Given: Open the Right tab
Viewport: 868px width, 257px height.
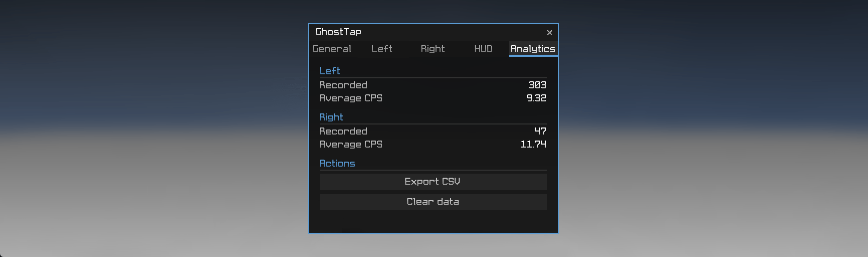Looking at the screenshot, I should click(433, 49).
